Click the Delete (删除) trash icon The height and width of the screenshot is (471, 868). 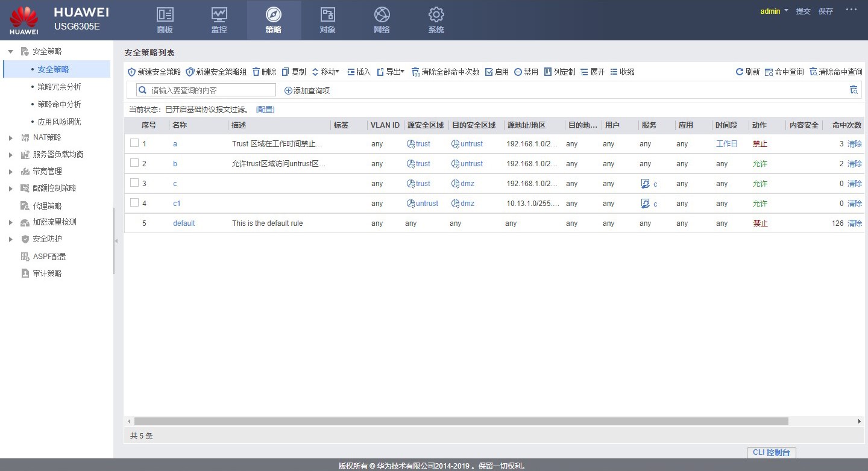pos(256,72)
